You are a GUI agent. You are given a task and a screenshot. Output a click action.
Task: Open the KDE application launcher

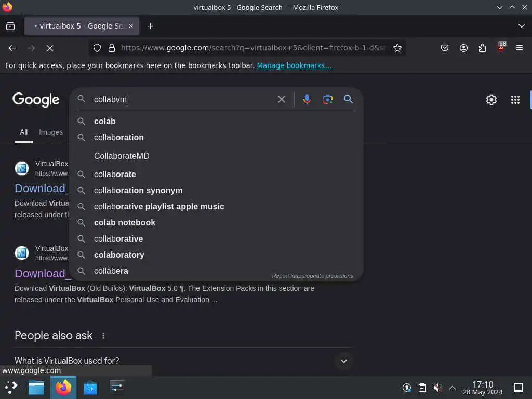coord(11,387)
